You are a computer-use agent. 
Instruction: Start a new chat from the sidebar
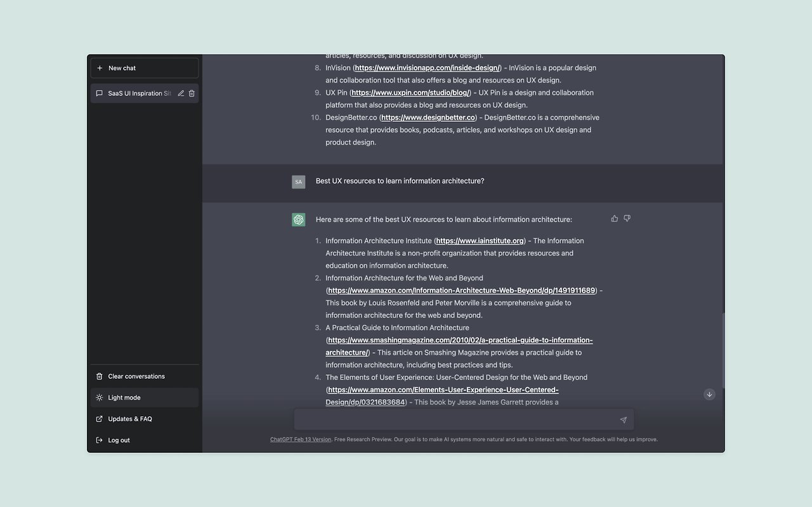pos(145,68)
